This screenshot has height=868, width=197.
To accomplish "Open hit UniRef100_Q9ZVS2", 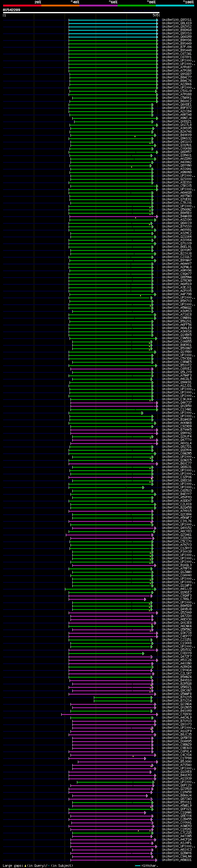I will pyautogui.click(x=176, y=26).
